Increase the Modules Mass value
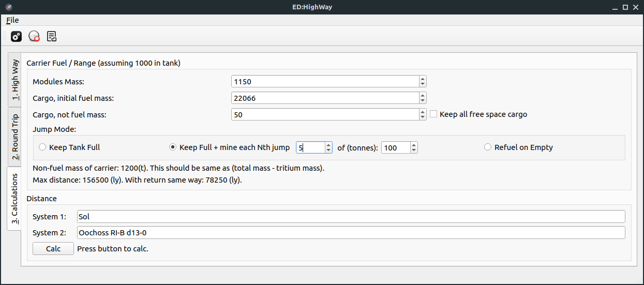Image resolution: width=644 pixels, height=285 pixels. click(423, 79)
